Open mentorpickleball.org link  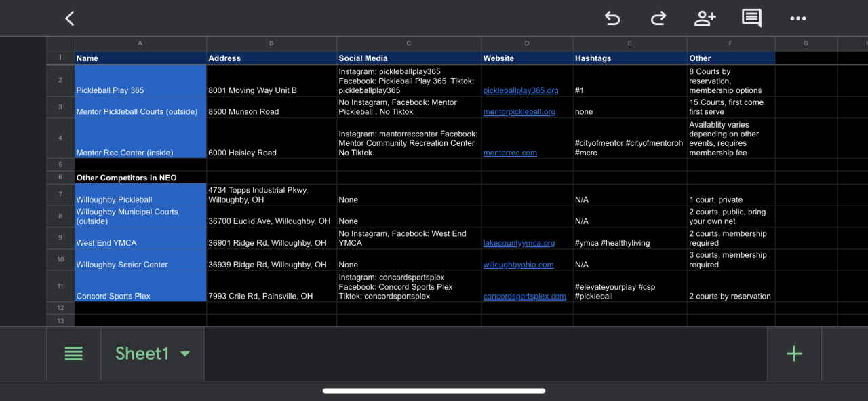(x=519, y=112)
